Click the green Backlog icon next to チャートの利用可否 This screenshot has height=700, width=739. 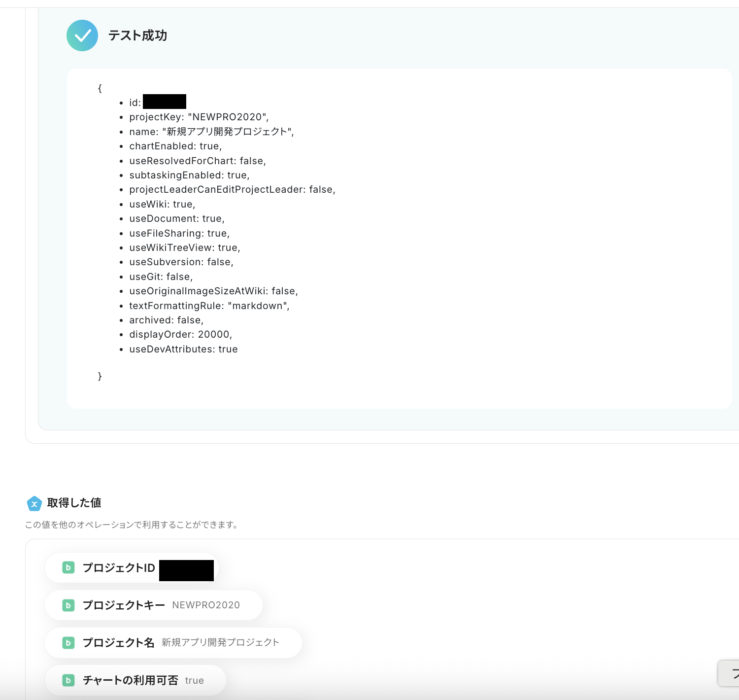click(x=68, y=680)
